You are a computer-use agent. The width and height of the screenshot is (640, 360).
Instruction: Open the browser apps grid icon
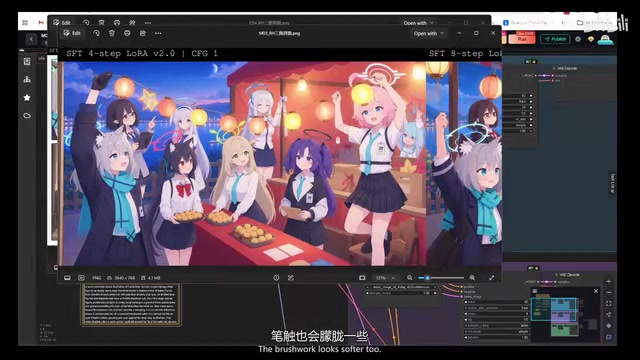pyautogui.click(x=25, y=23)
